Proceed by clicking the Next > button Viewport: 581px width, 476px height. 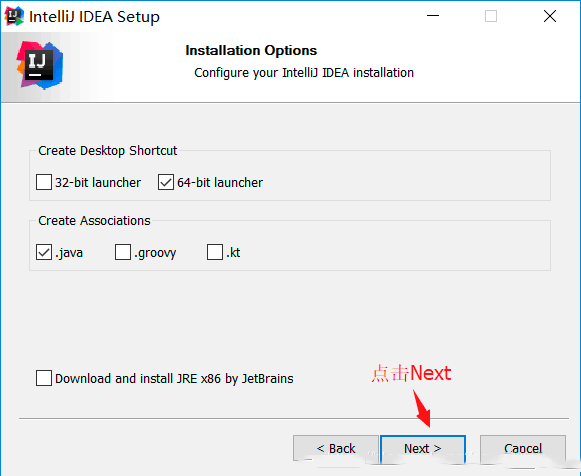[423, 449]
